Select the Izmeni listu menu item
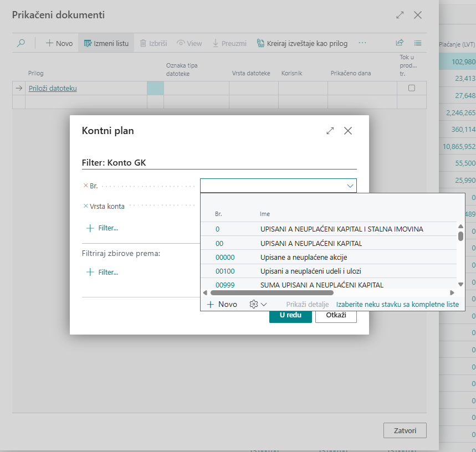This screenshot has width=476, height=452. (x=106, y=43)
